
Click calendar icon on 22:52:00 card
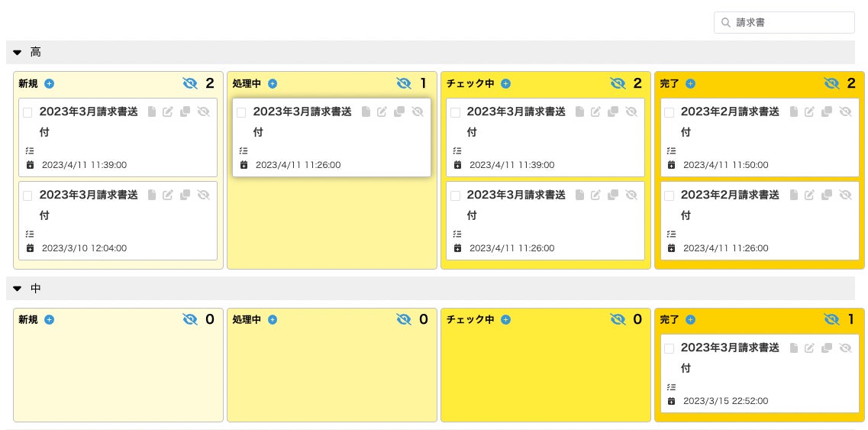pyautogui.click(x=672, y=401)
